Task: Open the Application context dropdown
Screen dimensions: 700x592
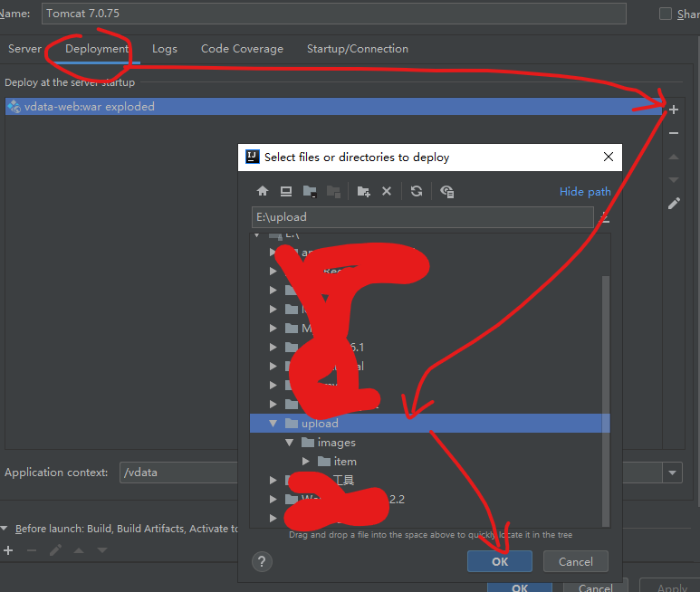Action: [672, 473]
